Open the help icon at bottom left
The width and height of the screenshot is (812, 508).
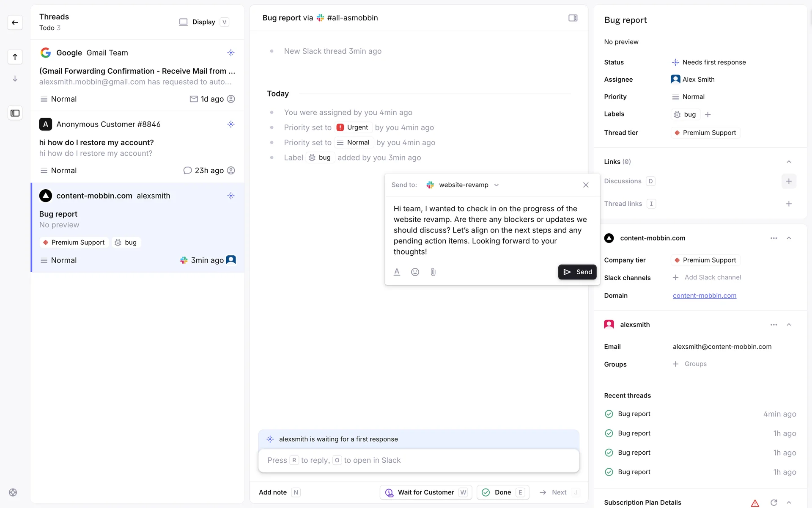(x=13, y=492)
